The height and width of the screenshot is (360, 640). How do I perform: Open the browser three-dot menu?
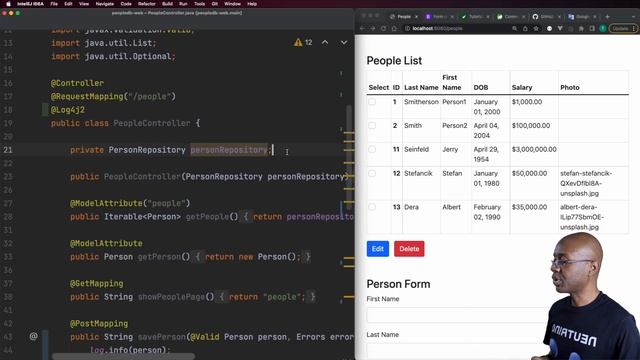633,29
